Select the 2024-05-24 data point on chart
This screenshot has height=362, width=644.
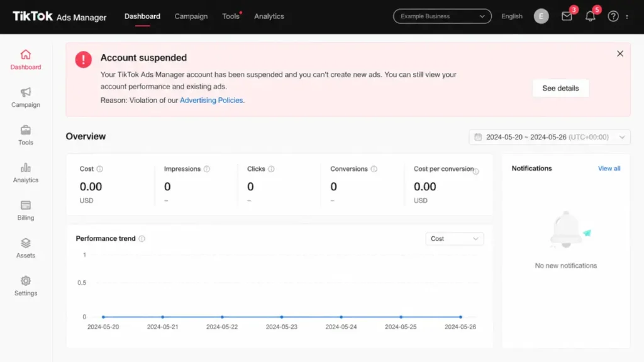(341, 317)
